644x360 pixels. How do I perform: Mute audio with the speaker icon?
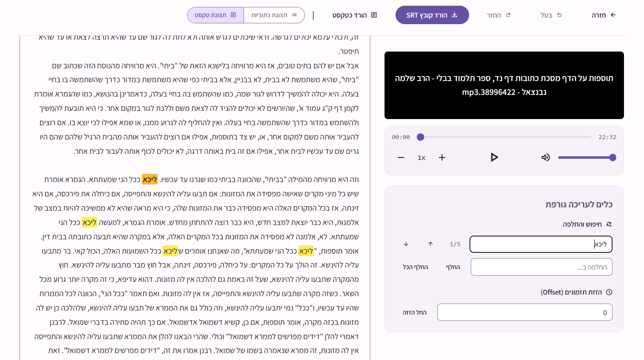coord(546,157)
